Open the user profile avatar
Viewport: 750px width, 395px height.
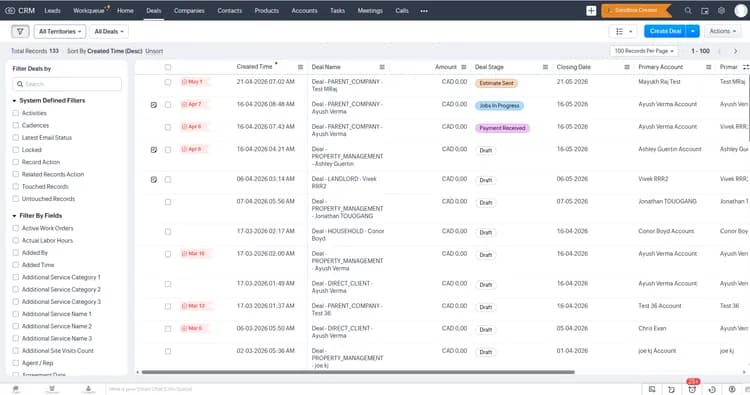click(x=741, y=11)
